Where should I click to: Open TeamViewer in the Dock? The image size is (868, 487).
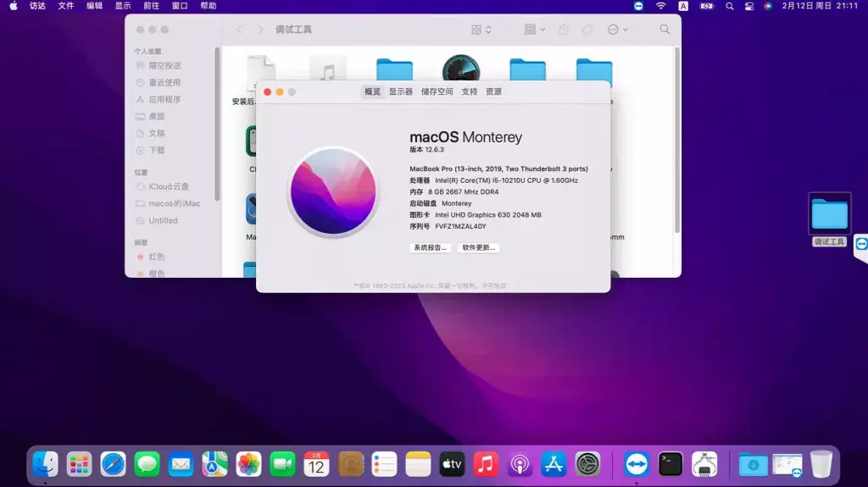pyautogui.click(x=637, y=464)
